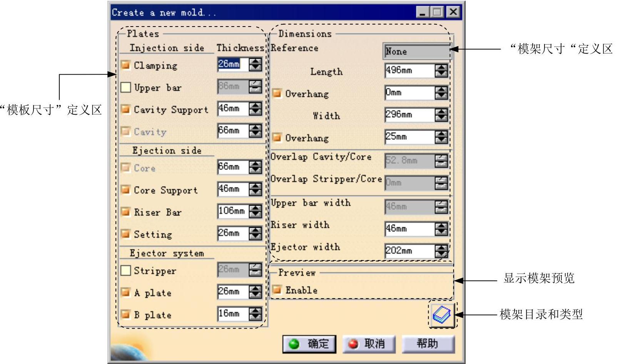Image resolution: width=618 pixels, height=364 pixels.
Task: Toggle the Setting plate checkbox
Action: [125, 234]
